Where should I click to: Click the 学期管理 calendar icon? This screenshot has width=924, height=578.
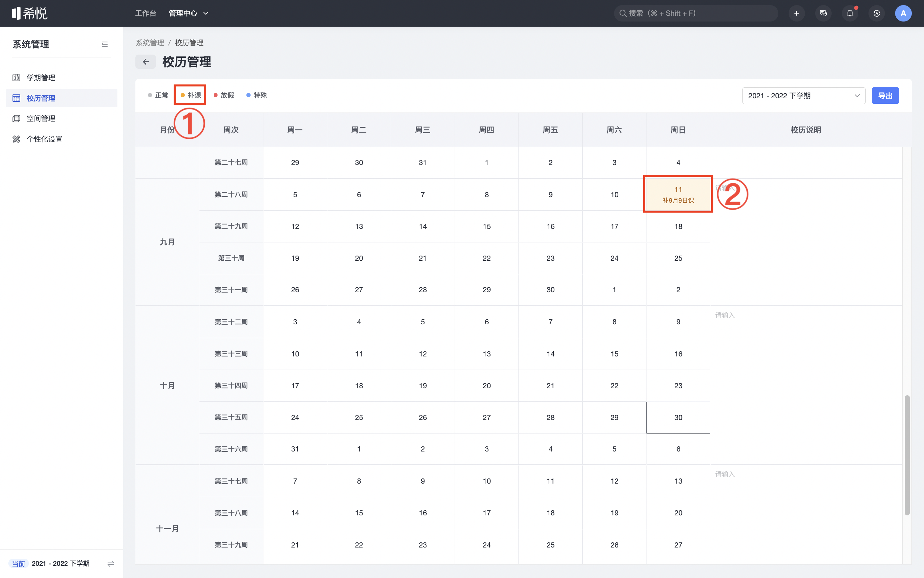[x=16, y=78]
